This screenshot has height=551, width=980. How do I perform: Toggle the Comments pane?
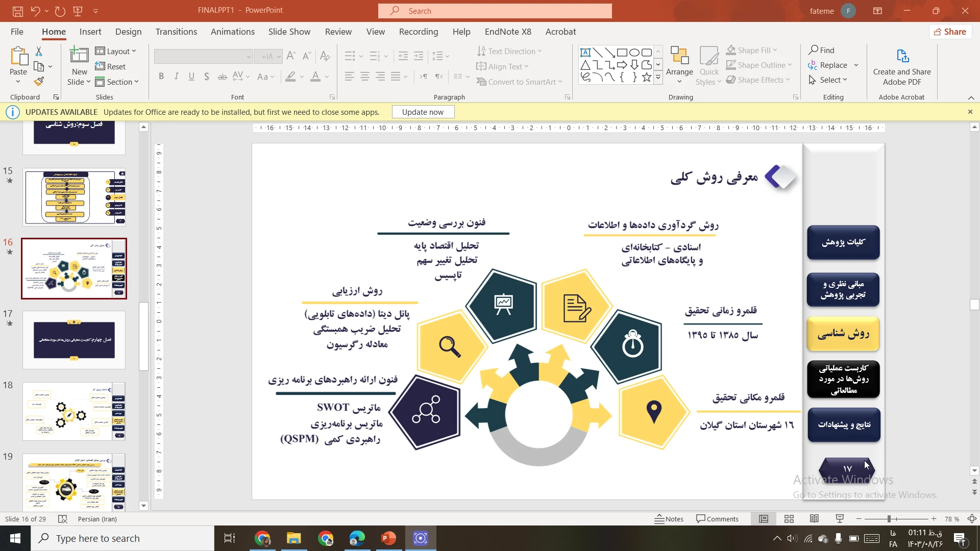717,519
